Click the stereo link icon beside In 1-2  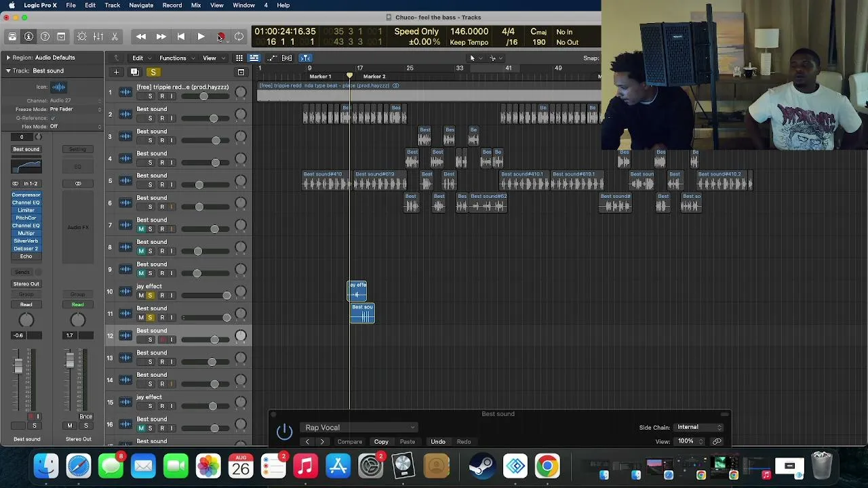pyautogui.click(x=16, y=184)
